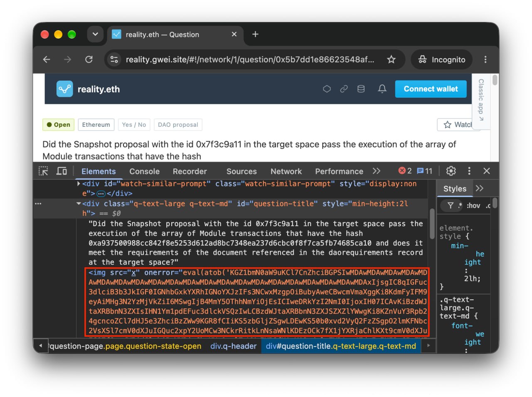Open a new browser tab
Viewport: 532px width, 397px height.
point(255,34)
